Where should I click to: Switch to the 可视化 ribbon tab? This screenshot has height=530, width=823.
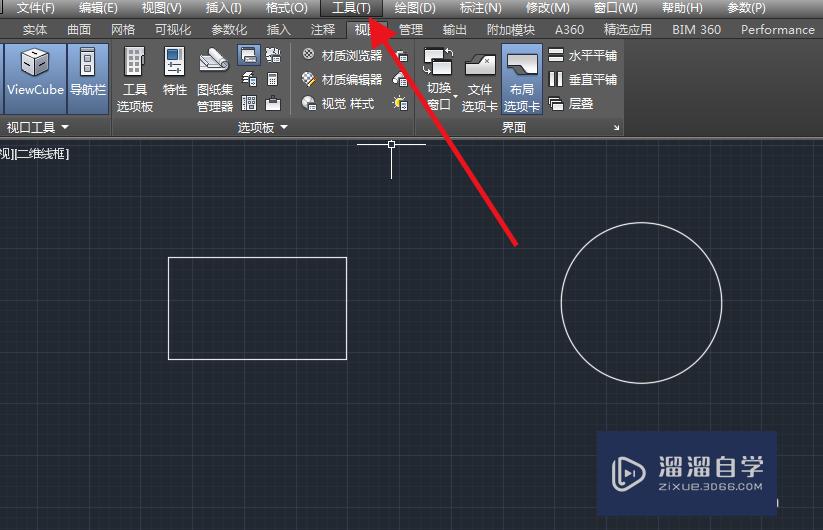(x=173, y=30)
